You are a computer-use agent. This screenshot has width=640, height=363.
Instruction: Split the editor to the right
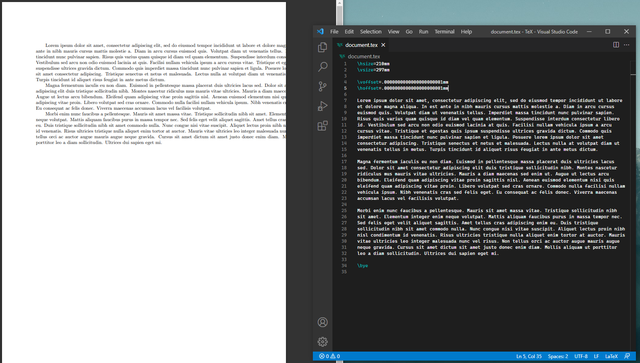616,45
